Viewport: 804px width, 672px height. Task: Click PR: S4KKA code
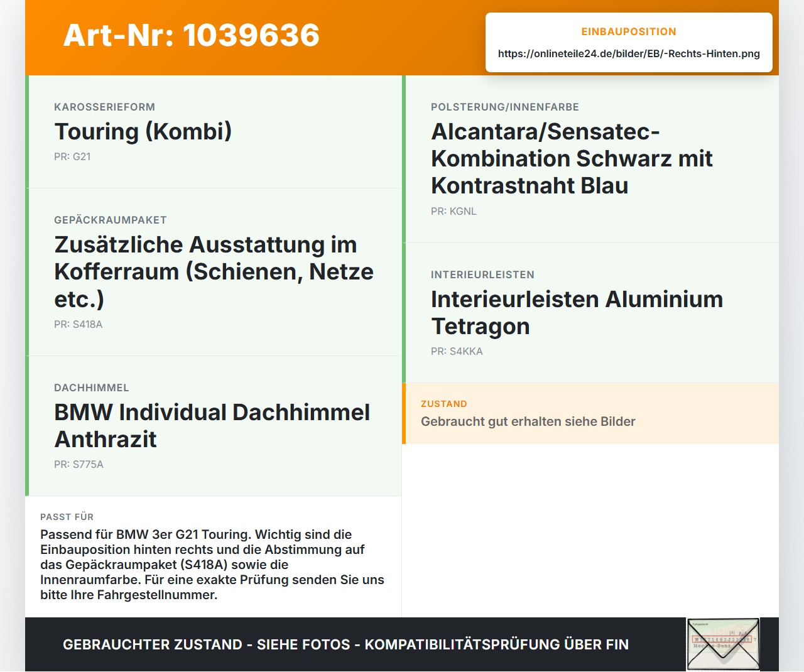(x=457, y=351)
